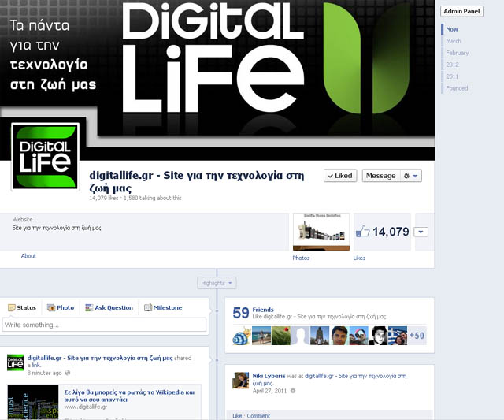Open the Likes link
504x420 pixels.
tap(359, 258)
